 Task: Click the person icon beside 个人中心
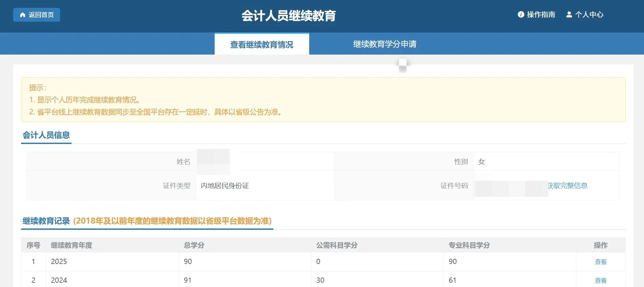click(x=569, y=14)
